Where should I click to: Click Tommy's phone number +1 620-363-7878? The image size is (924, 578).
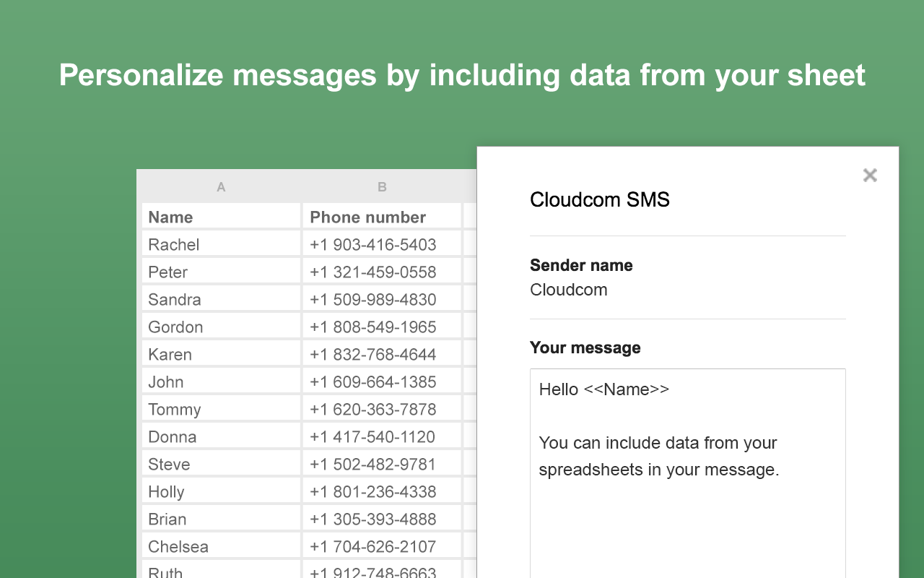click(x=382, y=409)
